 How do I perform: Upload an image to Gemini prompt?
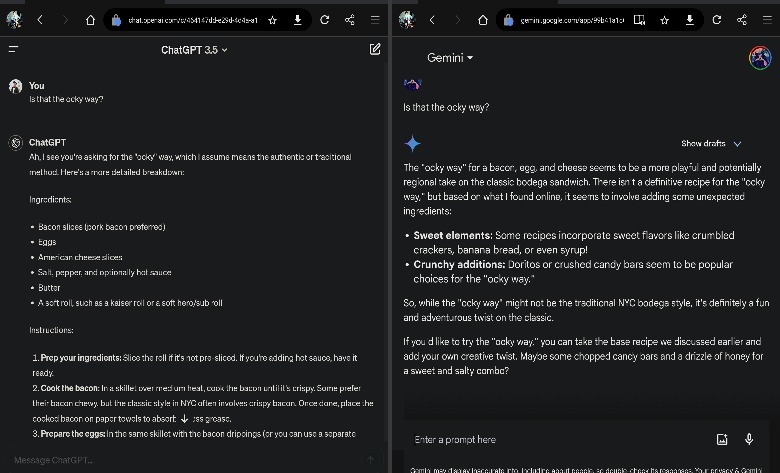tap(722, 439)
